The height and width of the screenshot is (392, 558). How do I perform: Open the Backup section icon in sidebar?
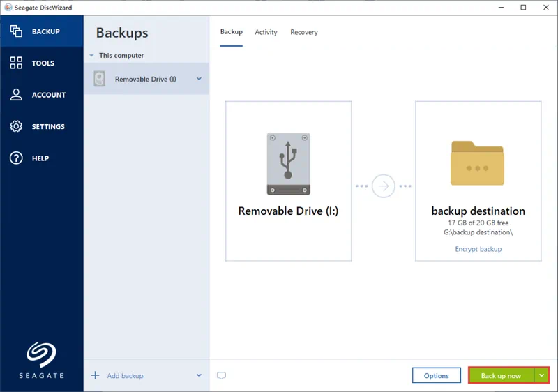click(x=16, y=31)
